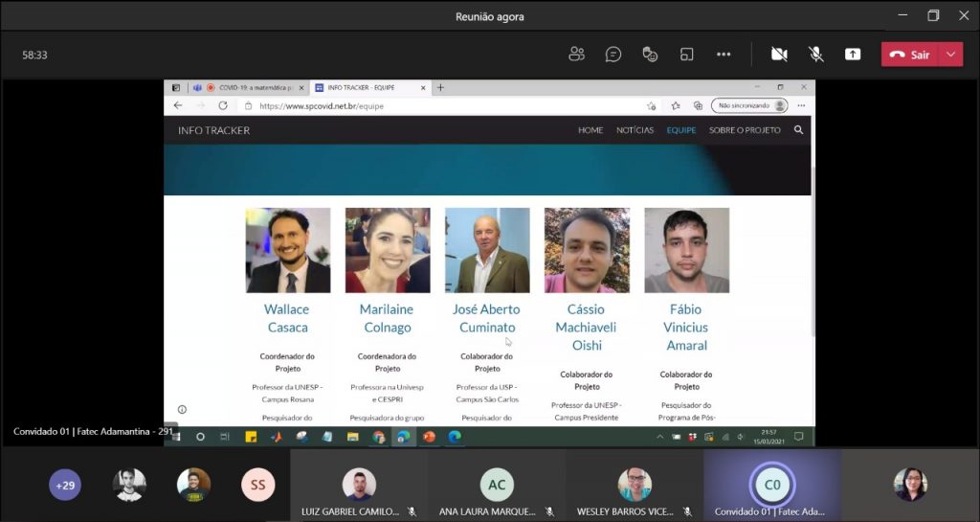Image resolution: width=980 pixels, height=522 pixels.
Task: Open Windows notification center icon
Action: click(x=799, y=437)
